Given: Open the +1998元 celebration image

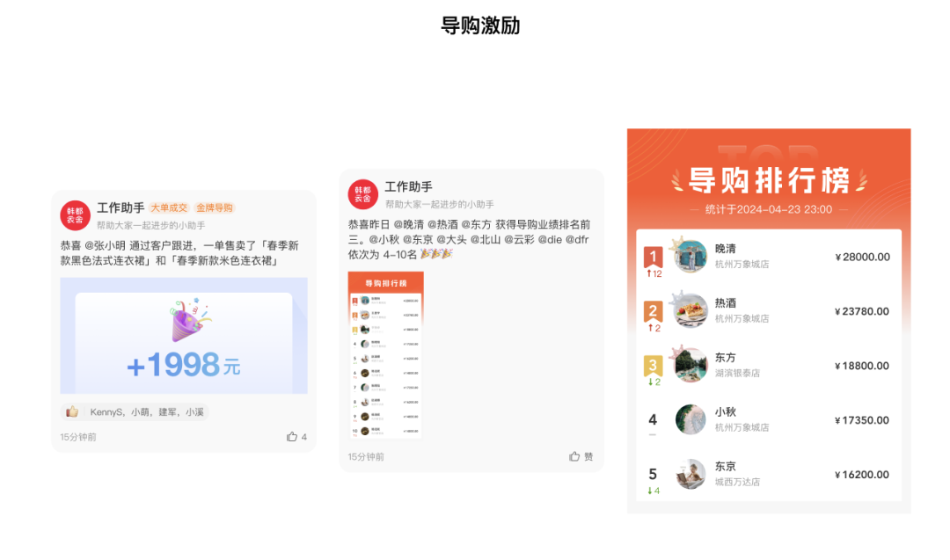Looking at the screenshot, I should 184,336.
